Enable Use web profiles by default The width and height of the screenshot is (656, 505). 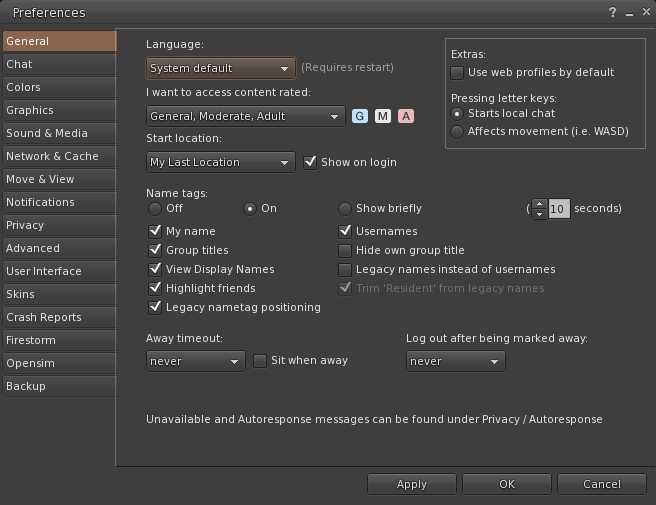point(457,73)
